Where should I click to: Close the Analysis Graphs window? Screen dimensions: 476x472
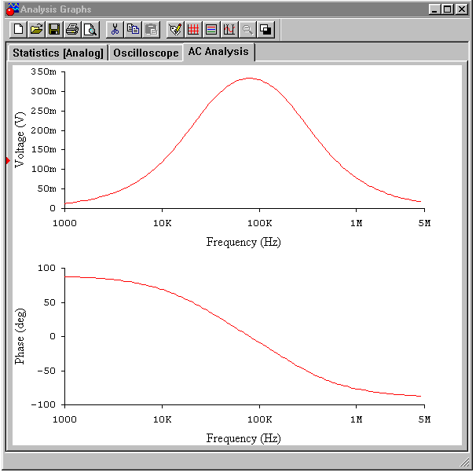[461, 9]
